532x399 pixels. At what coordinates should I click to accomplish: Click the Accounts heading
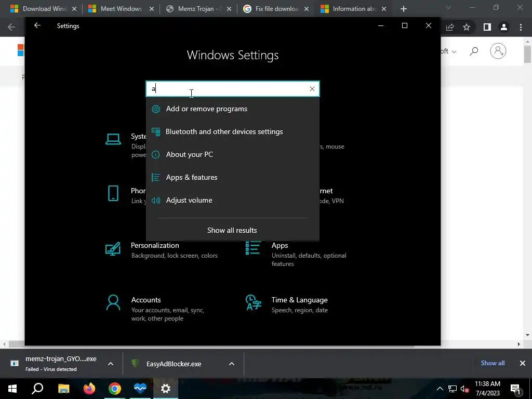(x=146, y=300)
